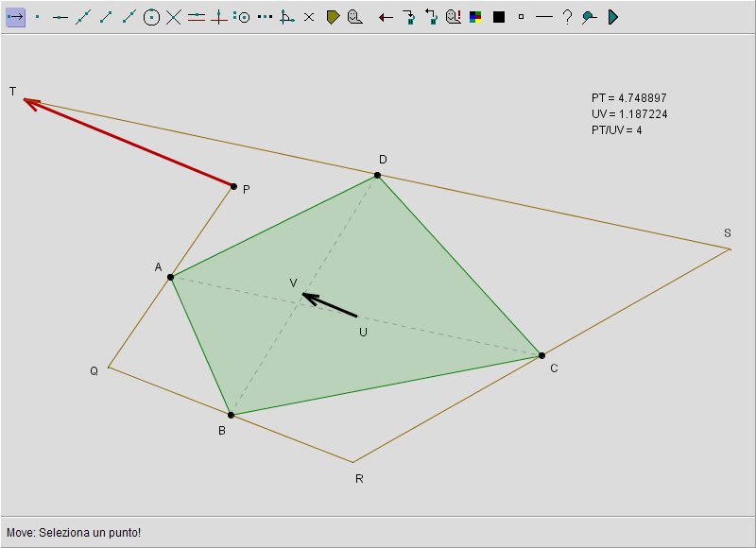Select the Point tool
Screen dimensions: 756x548
tap(38, 17)
